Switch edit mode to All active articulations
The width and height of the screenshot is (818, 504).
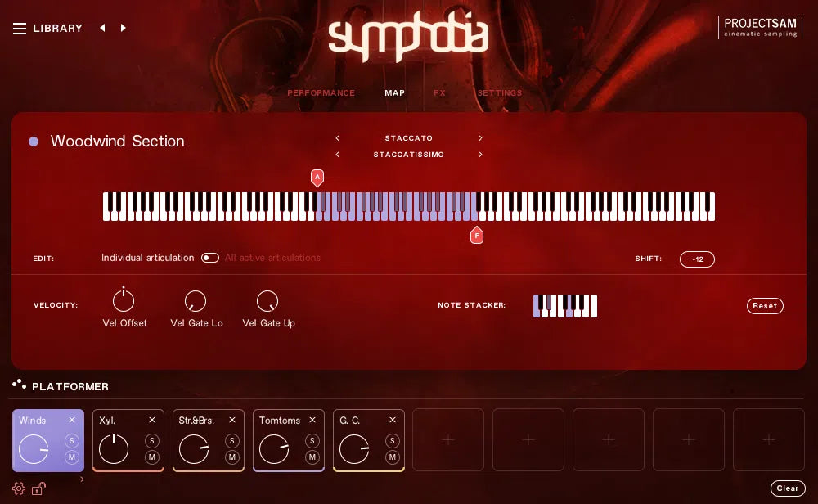(x=210, y=258)
